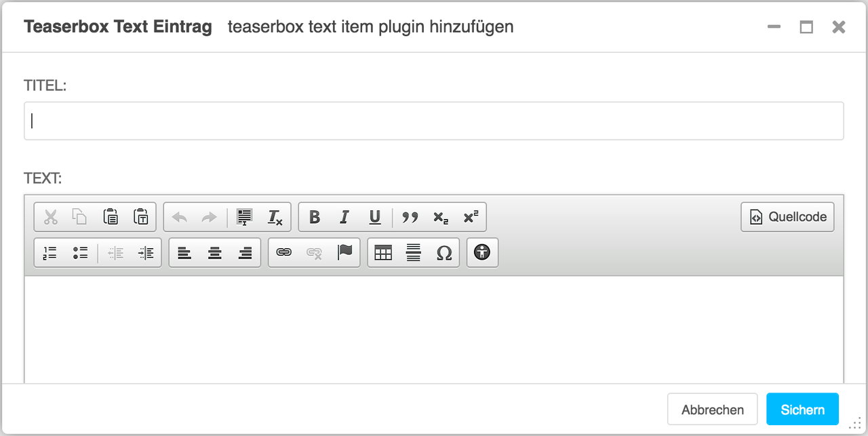This screenshot has height=436, width=868.
Task: Focus the TITEL input field
Action: tap(434, 121)
